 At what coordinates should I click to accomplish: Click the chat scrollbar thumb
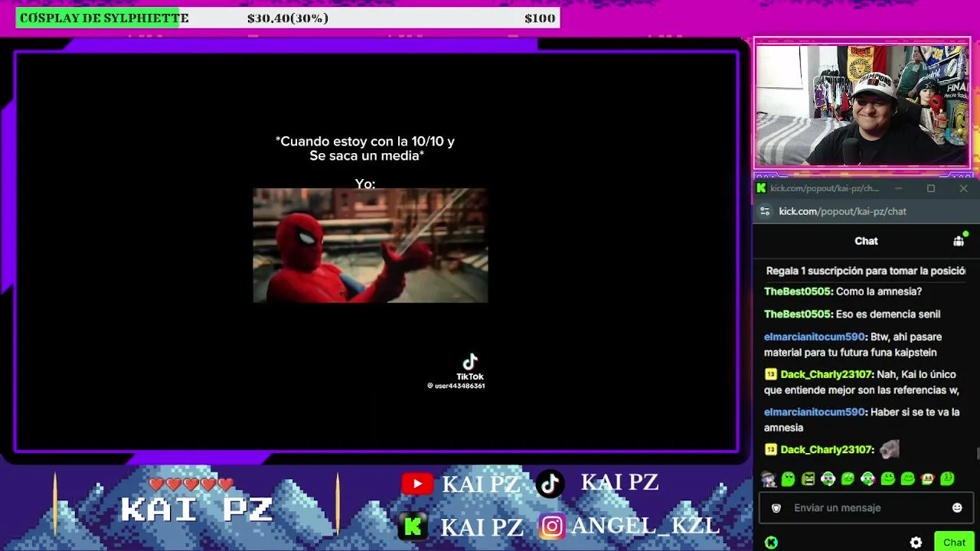pos(977,454)
